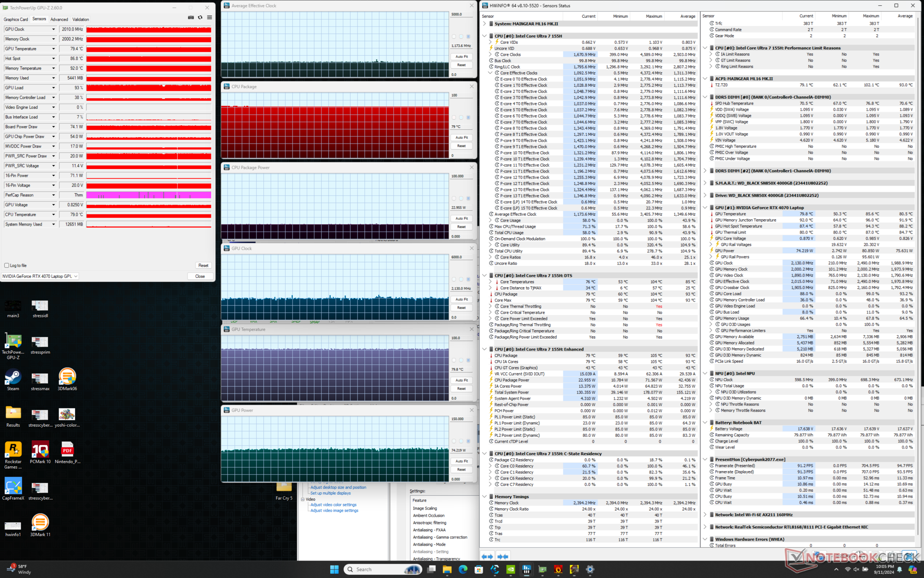924x578 pixels.
Task: Open the GPU-Z hamburger menu
Action: (209, 17)
